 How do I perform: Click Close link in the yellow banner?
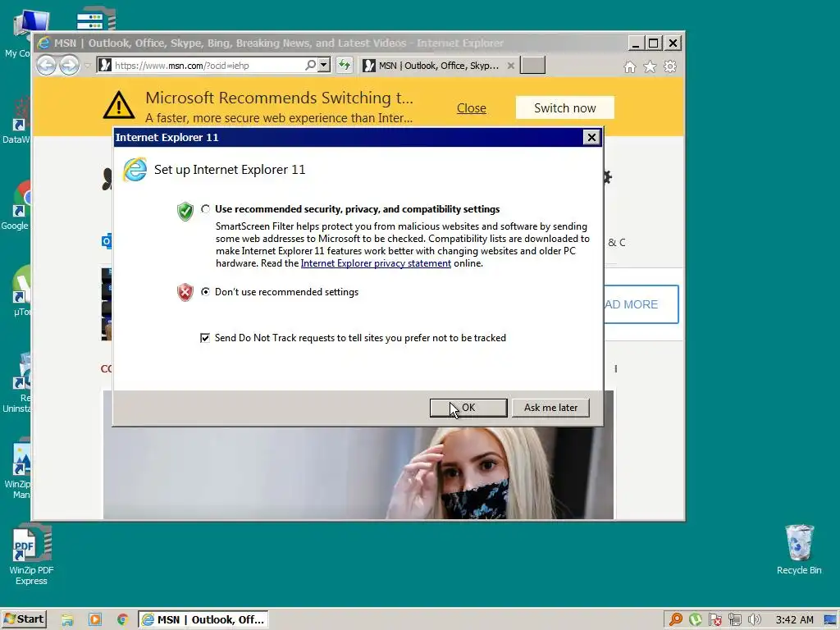472,108
